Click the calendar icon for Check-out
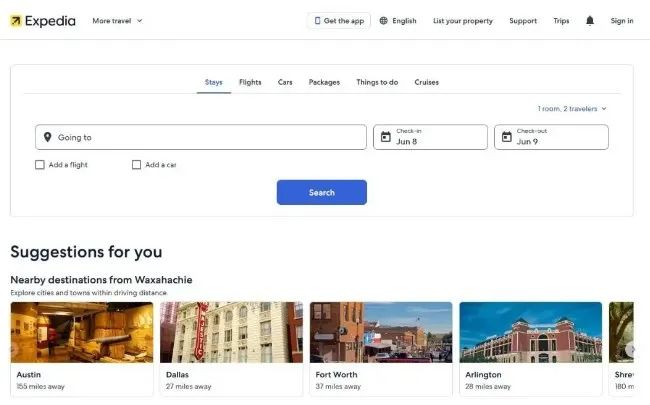The image size is (650, 405). tap(507, 137)
